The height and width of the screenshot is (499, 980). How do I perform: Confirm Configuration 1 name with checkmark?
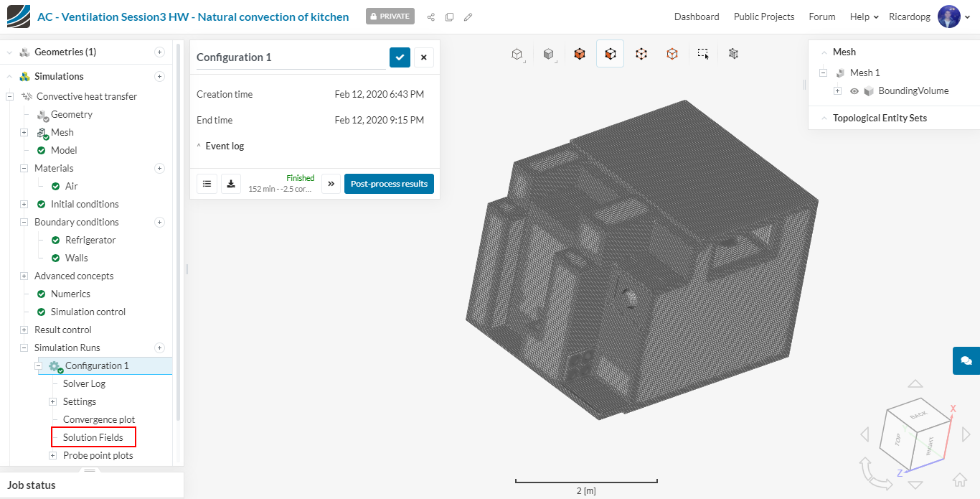click(x=400, y=57)
